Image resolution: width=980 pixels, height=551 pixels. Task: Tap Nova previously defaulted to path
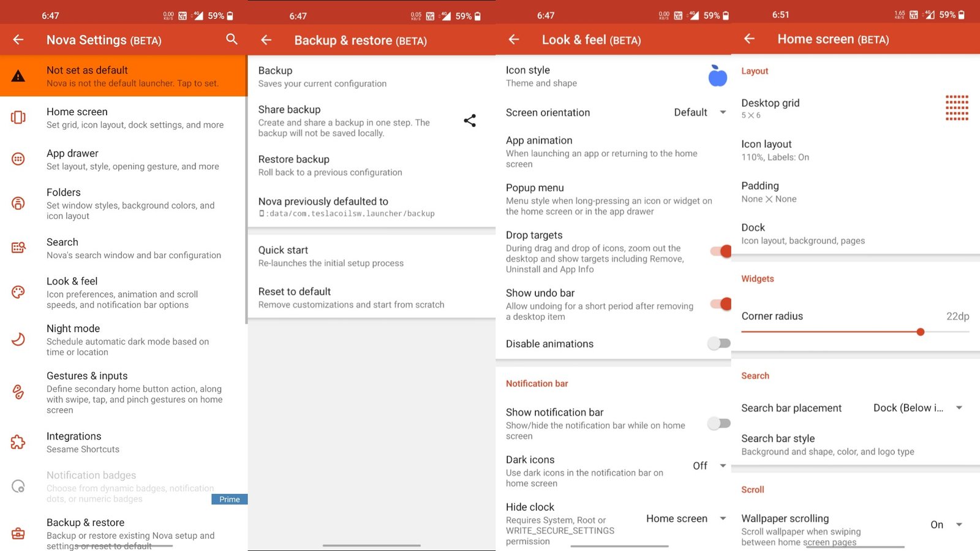click(372, 207)
